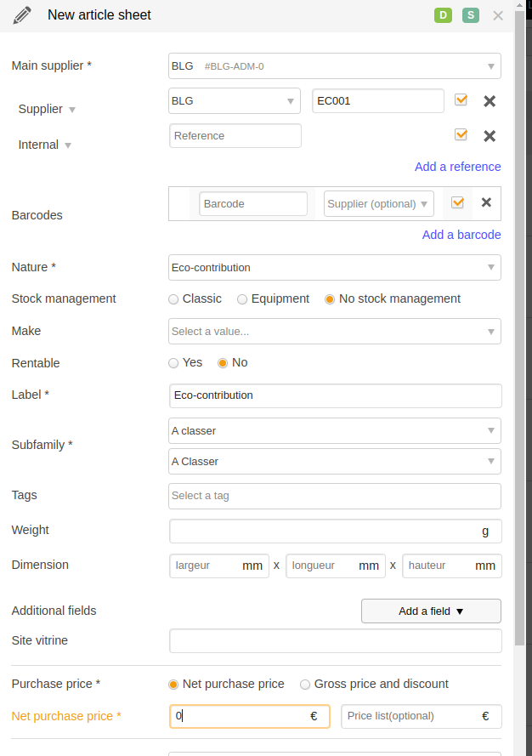
Task: Expand the Nature Eco-contribution dropdown
Action: [335, 268]
